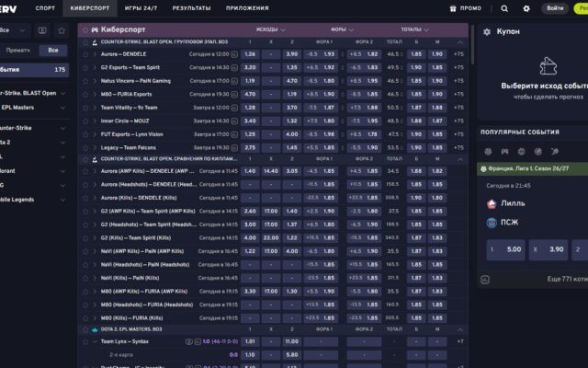
Task: Open statistics icon for M80 – FURIA Esports
Action: (234, 94)
